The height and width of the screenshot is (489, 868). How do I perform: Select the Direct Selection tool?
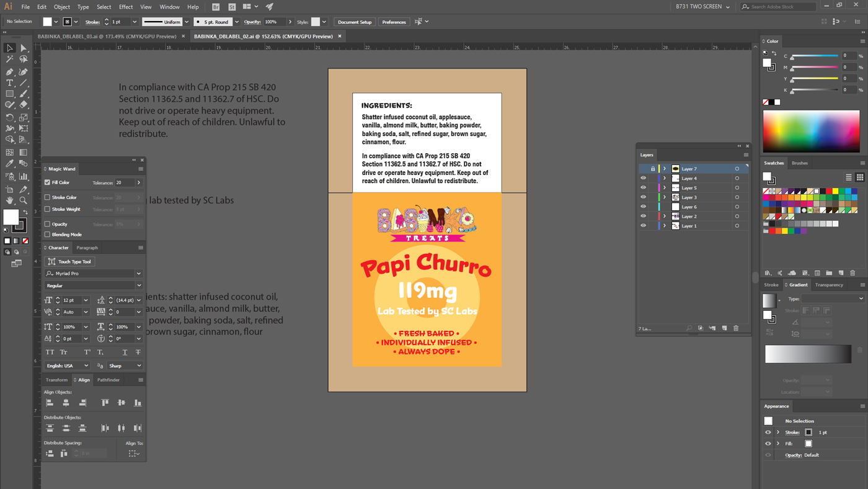tap(24, 48)
